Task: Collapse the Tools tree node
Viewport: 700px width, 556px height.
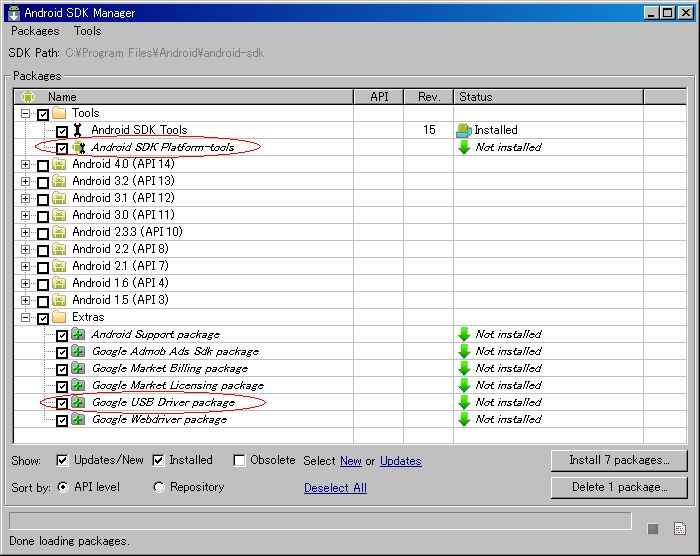Action: (x=25, y=113)
